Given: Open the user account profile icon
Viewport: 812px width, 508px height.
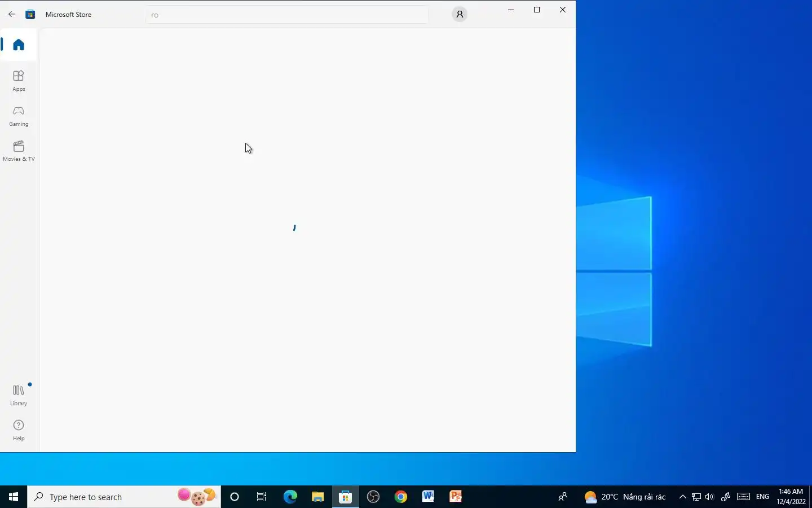Looking at the screenshot, I should tap(460, 15).
